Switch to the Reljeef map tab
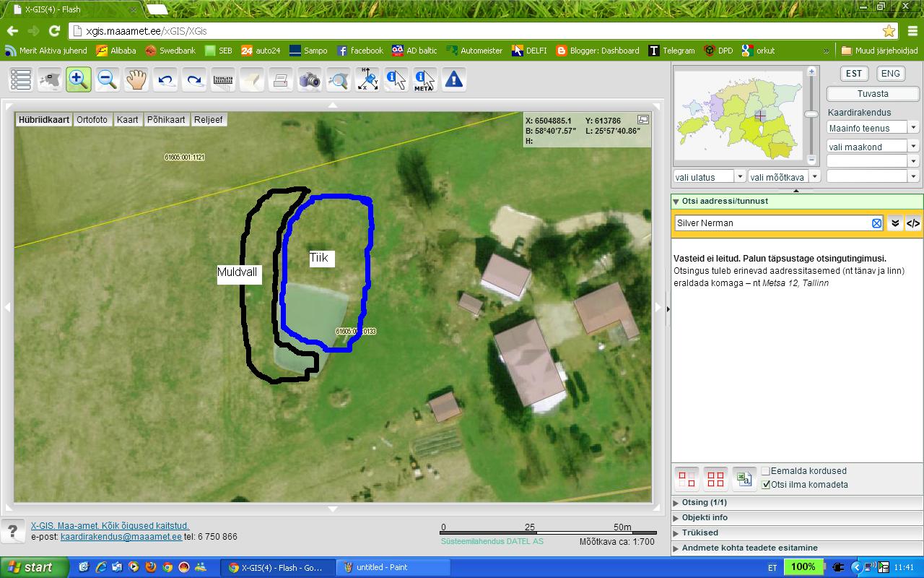Image resolution: width=924 pixels, height=578 pixels. pos(208,120)
